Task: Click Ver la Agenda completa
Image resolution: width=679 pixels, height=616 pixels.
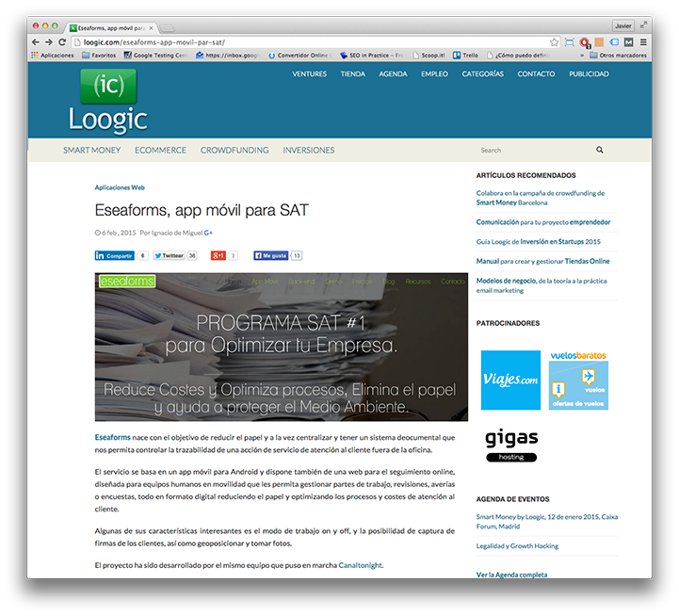Action: coord(511,575)
